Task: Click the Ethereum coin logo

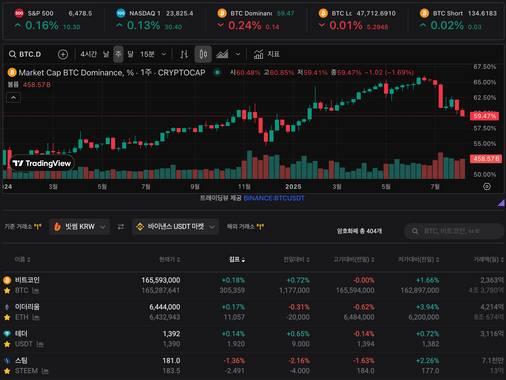Action: tap(7, 307)
